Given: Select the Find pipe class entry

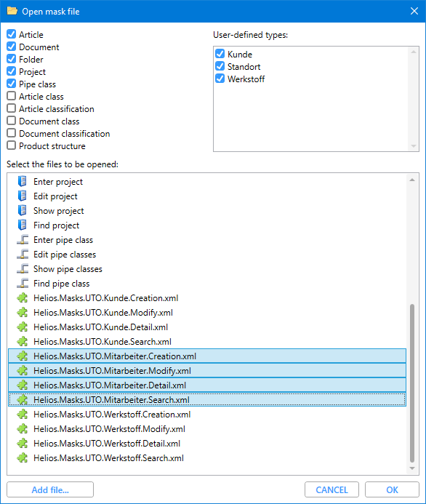Looking at the screenshot, I should pyautogui.click(x=207, y=284).
